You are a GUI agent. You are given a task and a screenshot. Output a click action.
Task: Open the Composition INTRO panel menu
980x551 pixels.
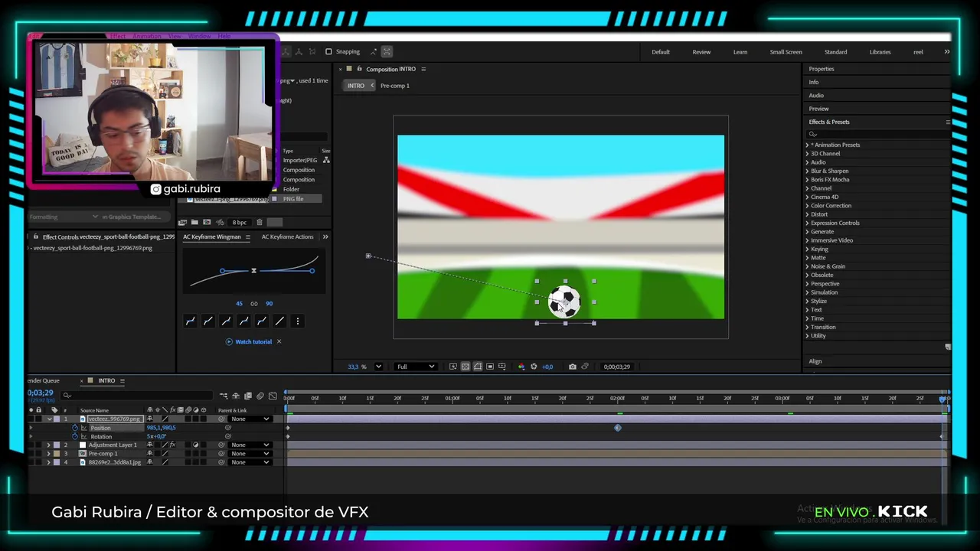click(x=423, y=69)
